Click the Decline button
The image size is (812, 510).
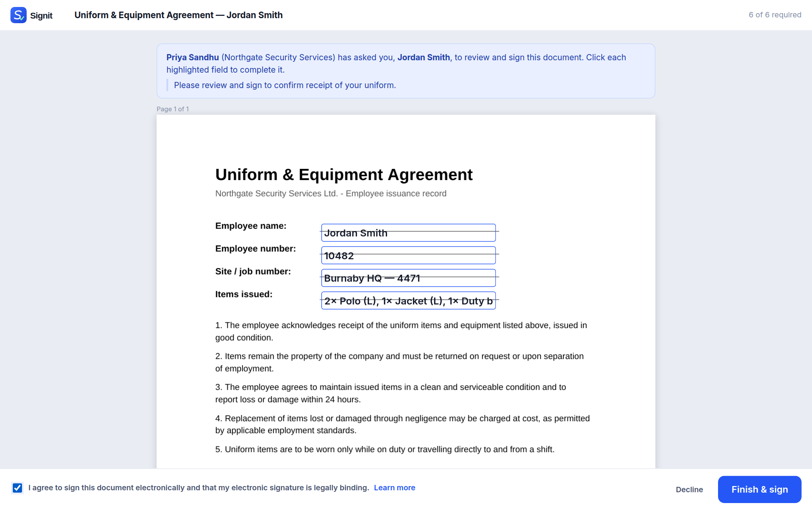[689, 490]
